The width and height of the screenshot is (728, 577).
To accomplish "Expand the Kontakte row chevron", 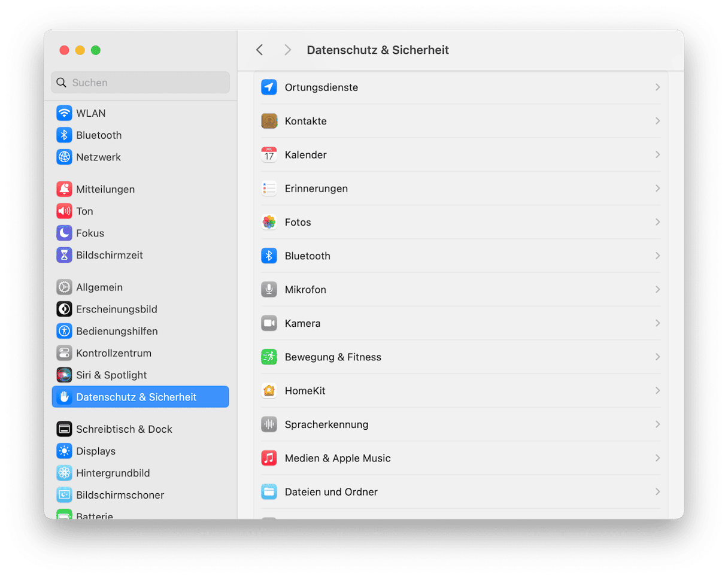I will 657,121.
